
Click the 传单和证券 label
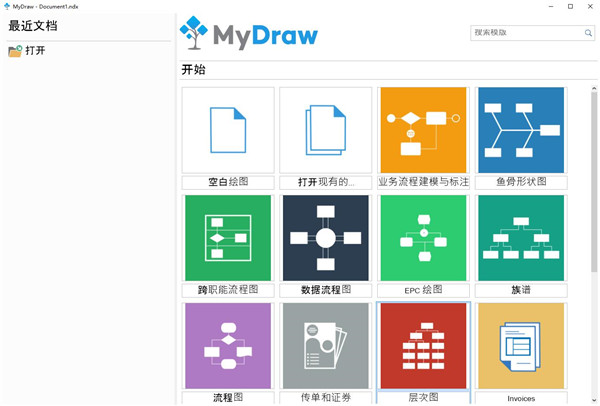click(326, 398)
